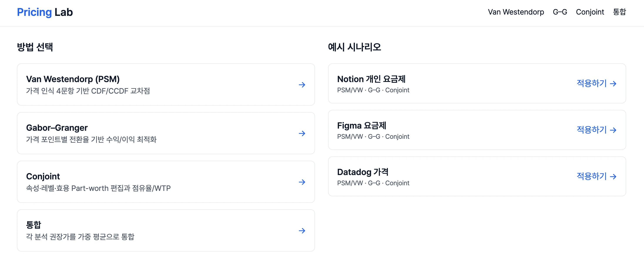Click the arrow beside Datadog 적용하기
644x268 pixels.
click(x=613, y=177)
